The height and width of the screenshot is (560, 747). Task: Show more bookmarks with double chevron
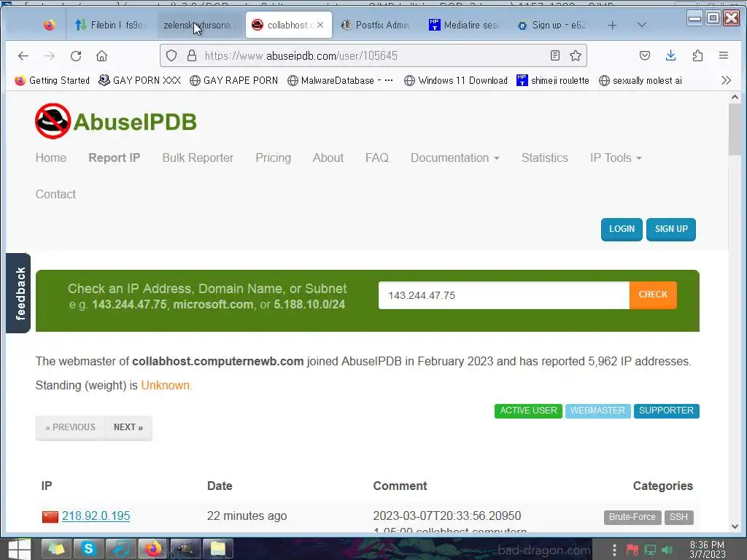click(726, 80)
